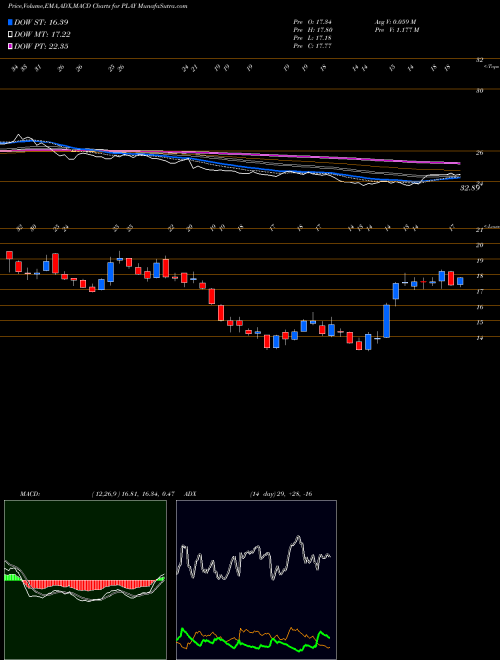The image size is (500, 660).
Task: Click the 'Avg V: 0.959 M' volume text
Action: click(x=395, y=22)
